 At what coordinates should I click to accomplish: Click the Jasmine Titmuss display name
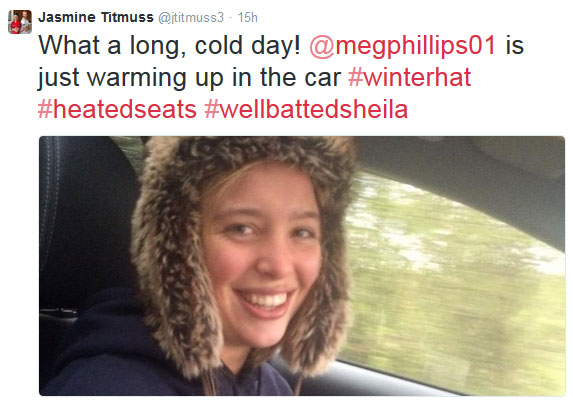pyautogui.click(x=96, y=17)
